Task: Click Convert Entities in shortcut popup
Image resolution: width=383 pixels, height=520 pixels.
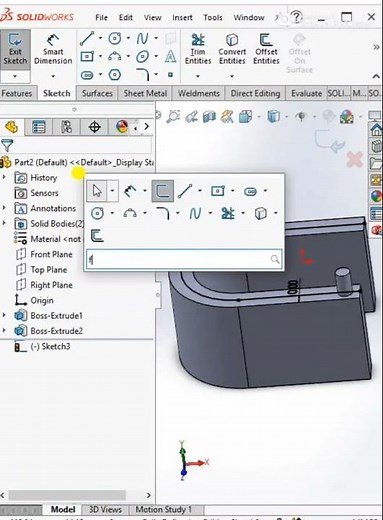Action: [260, 213]
